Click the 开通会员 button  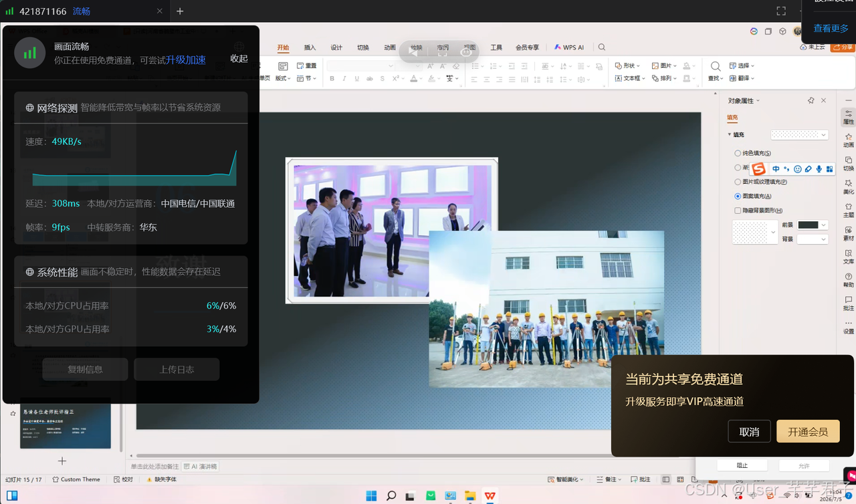[808, 432]
